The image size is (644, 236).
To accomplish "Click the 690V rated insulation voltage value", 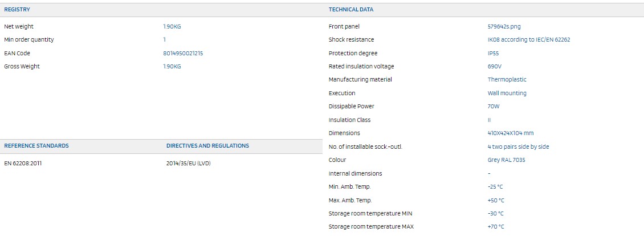I will coord(495,66).
